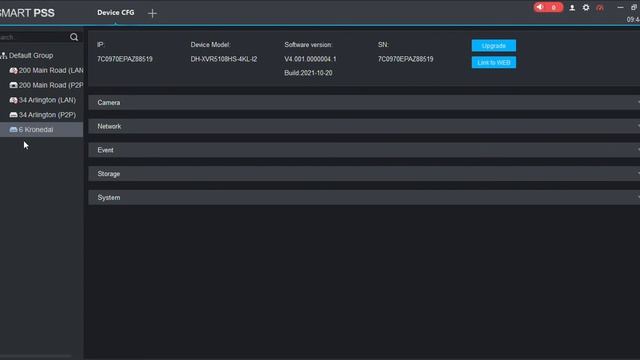
Task: Open the Device CFG tab
Action: (x=116, y=13)
